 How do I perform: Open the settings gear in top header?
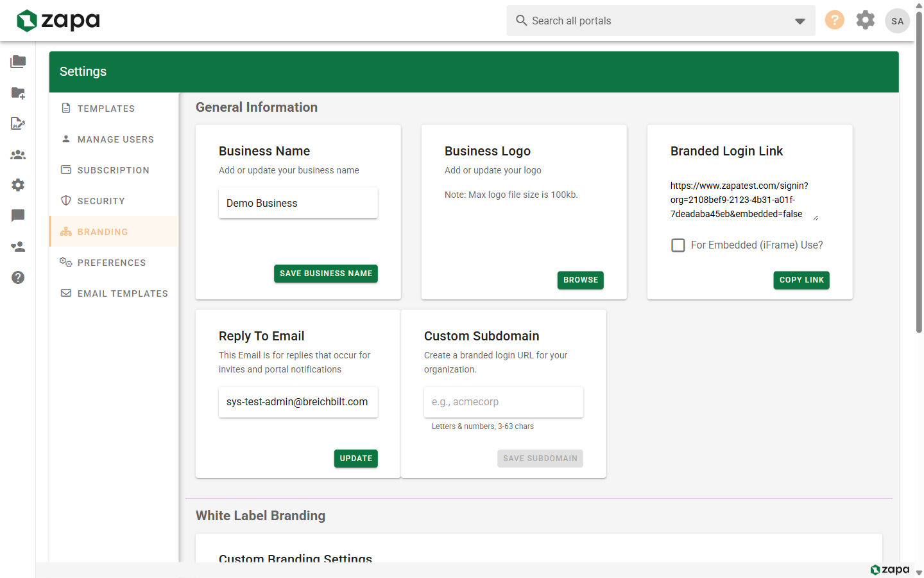(x=866, y=20)
